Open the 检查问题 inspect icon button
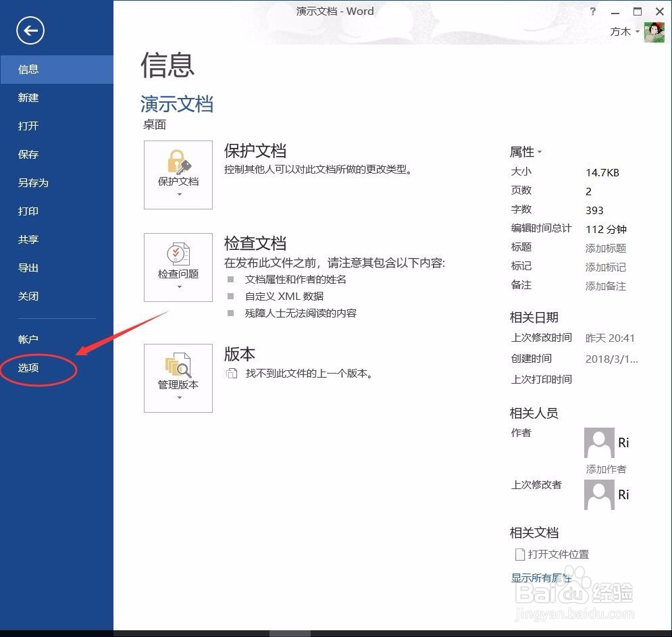This screenshot has width=672, height=637. pos(178,267)
